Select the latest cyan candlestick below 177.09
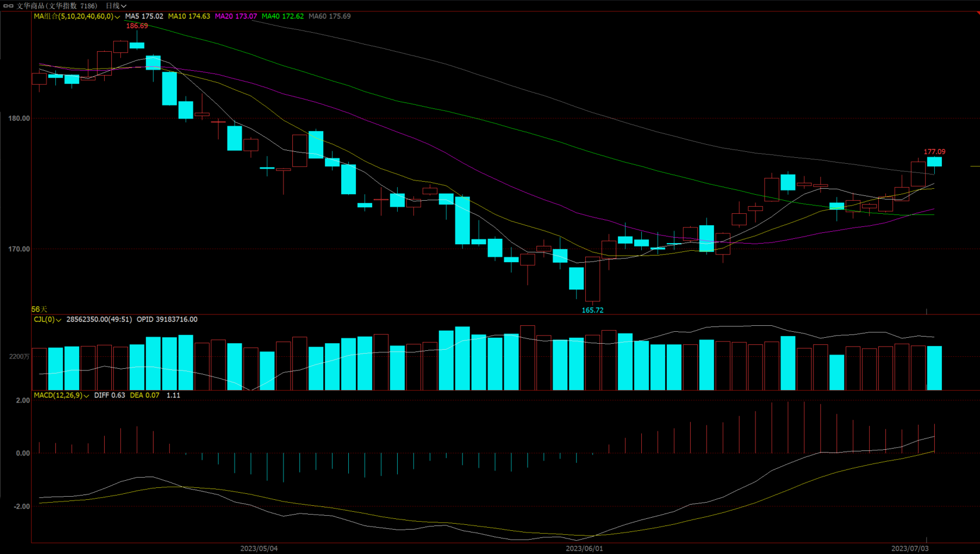This screenshot has height=554, width=980. pos(934,162)
